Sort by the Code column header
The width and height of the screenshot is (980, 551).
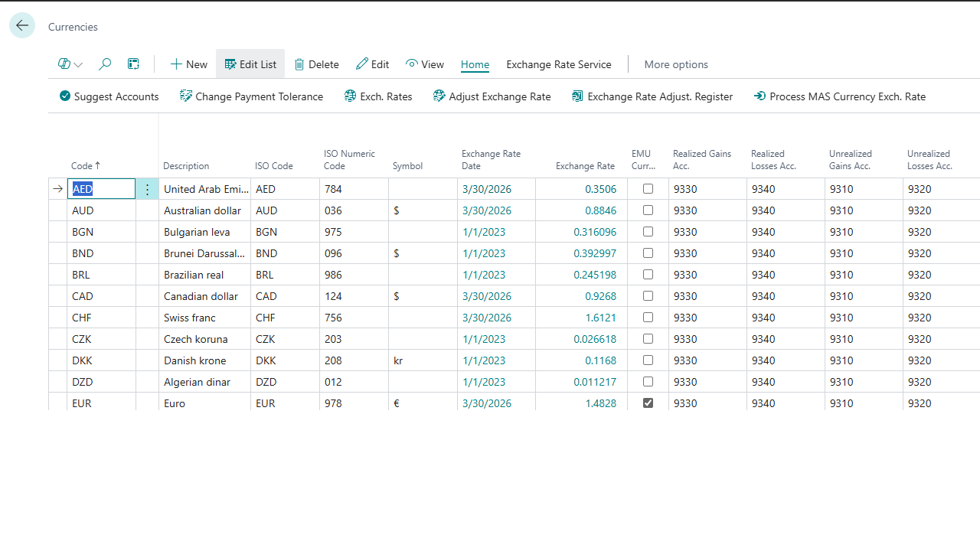coord(86,165)
